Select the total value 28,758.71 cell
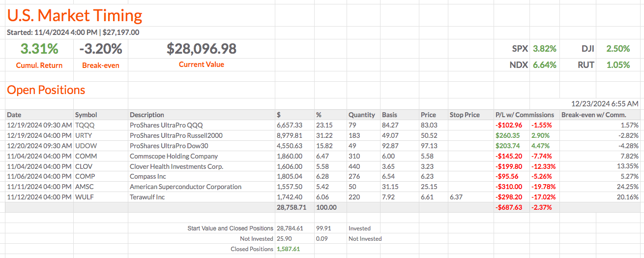Viewport: 644px width, 258px height. point(292,207)
